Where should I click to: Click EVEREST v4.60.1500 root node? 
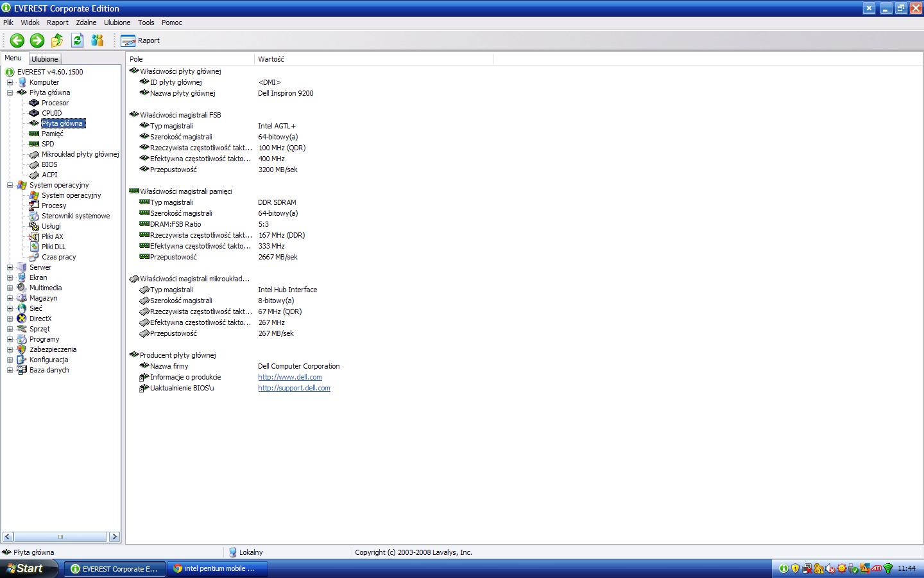coord(50,72)
